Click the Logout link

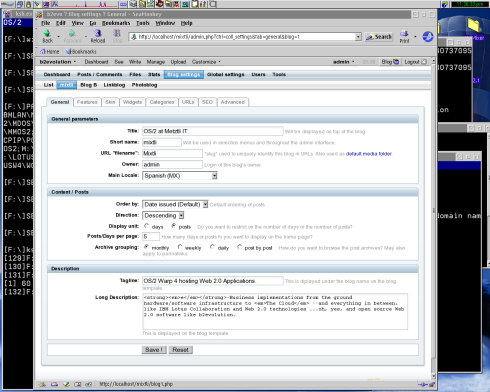click(x=415, y=62)
